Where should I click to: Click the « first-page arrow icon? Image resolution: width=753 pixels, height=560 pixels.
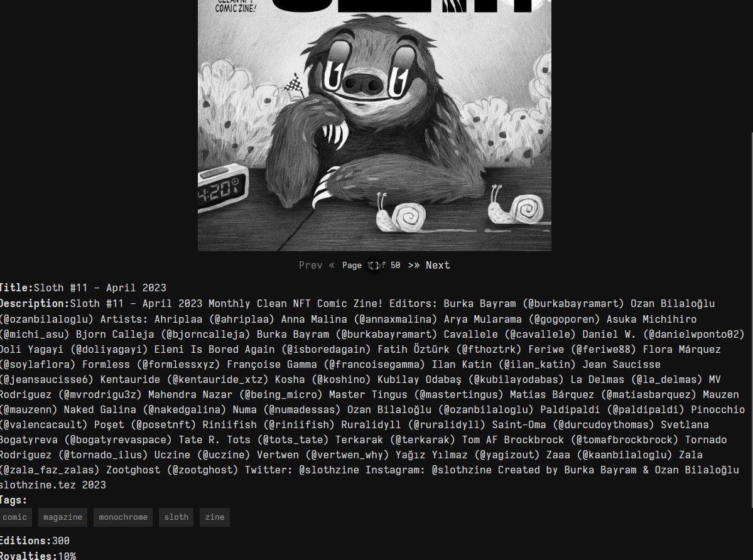click(x=332, y=265)
